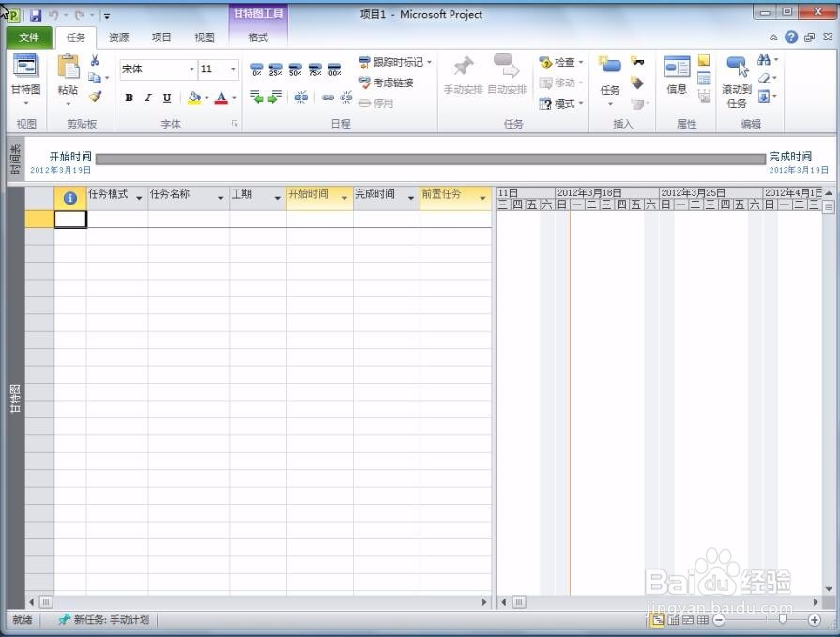Screen dimensions: 840x637
Task: Expand Mark on Track (跟踪时标记) dropdown
Action: (429, 62)
